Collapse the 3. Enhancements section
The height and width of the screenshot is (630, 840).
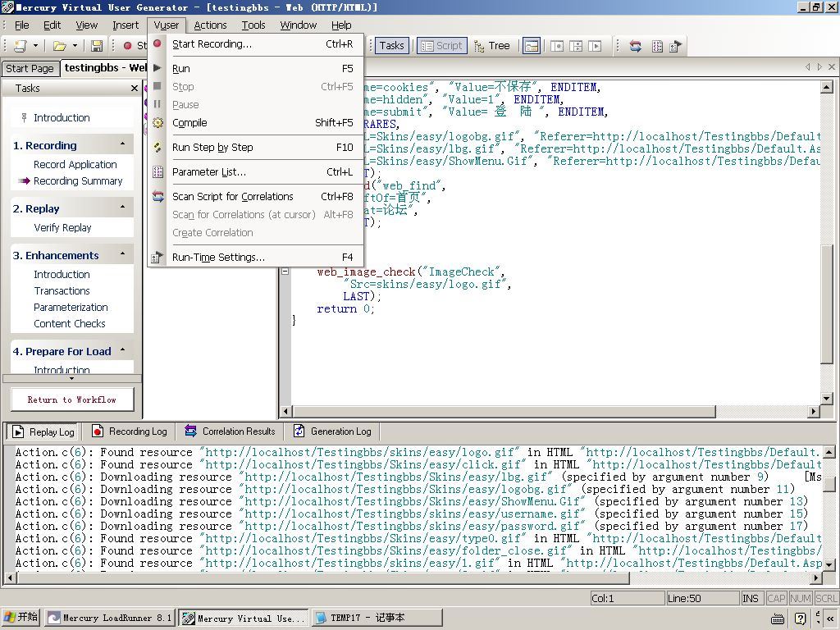coord(123,254)
